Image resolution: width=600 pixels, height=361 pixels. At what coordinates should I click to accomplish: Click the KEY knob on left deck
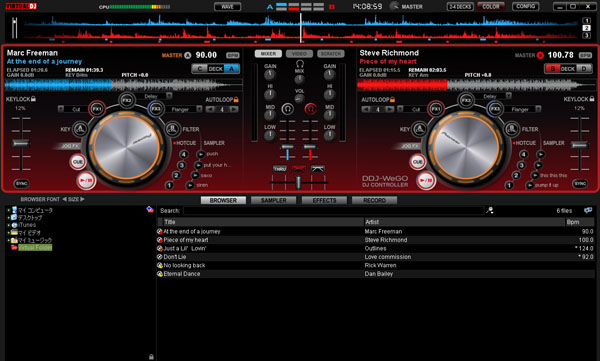pyautogui.click(x=80, y=129)
